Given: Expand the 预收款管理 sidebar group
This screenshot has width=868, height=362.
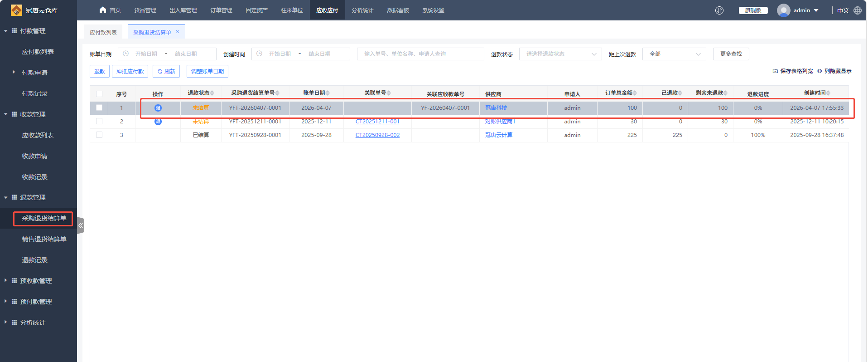Looking at the screenshot, I should click(5, 280).
